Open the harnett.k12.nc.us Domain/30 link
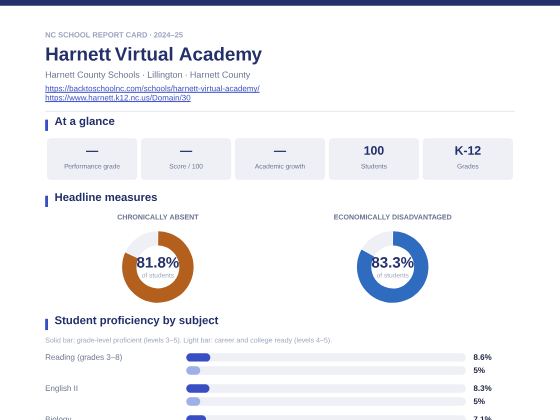560x420 pixels. (118, 98)
